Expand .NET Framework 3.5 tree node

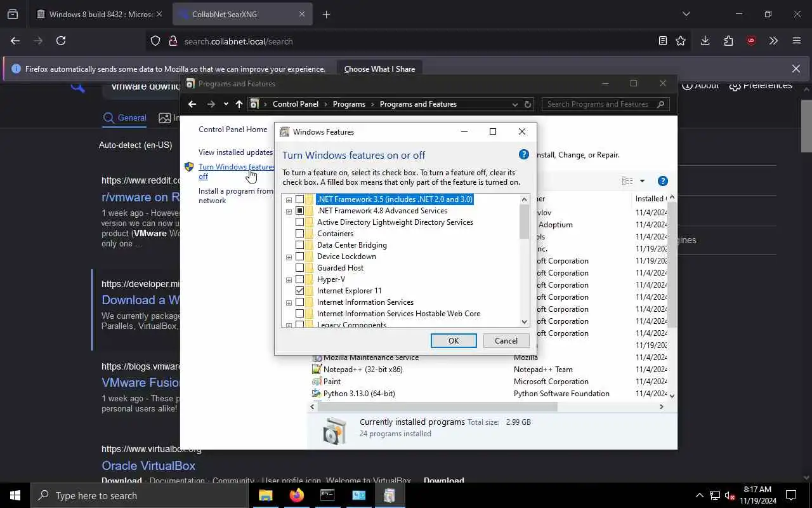pos(289,200)
